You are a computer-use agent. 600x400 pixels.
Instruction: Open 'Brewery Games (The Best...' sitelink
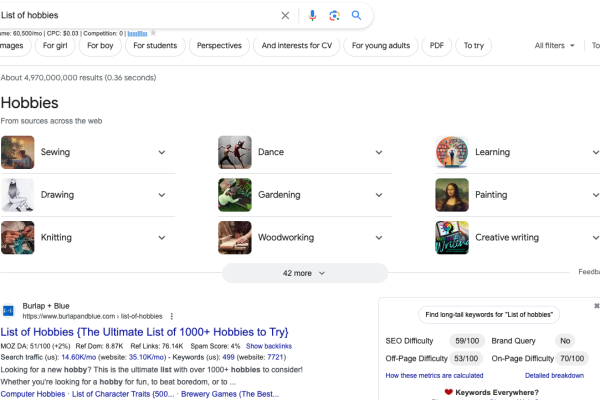coord(230,394)
